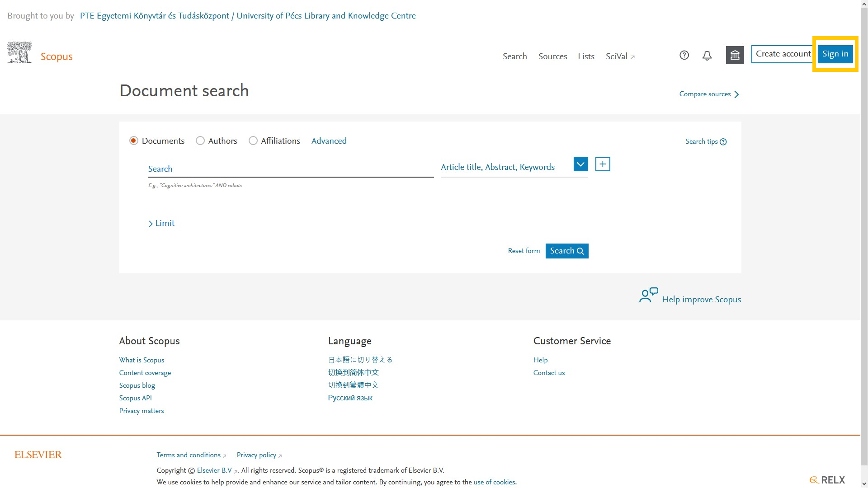Open Customer Service Help link
Image resolution: width=868 pixels, height=488 pixels.
pyautogui.click(x=541, y=360)
